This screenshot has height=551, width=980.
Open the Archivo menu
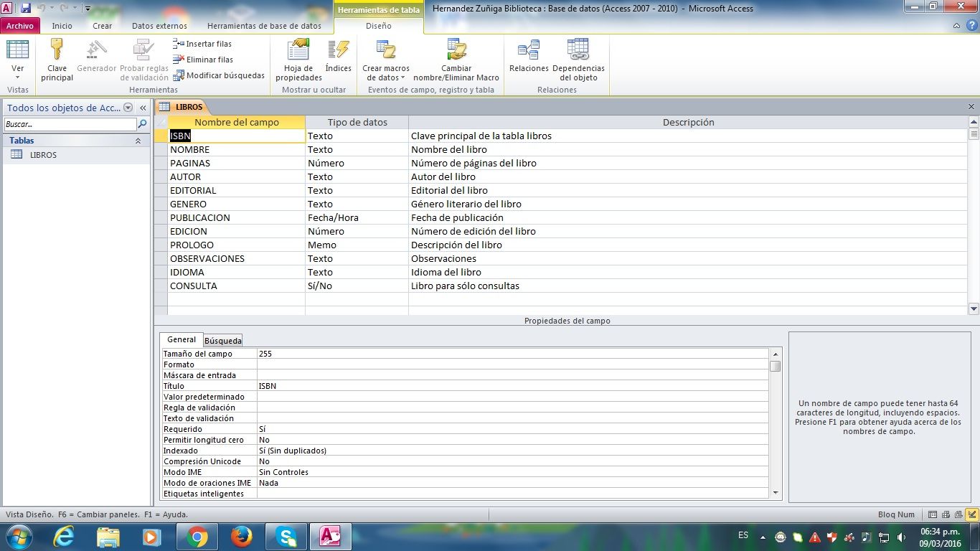pyautogui.click(x=20, y=26)
